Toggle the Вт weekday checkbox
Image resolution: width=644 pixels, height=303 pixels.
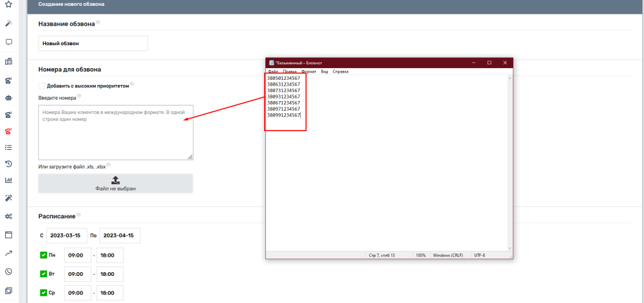tap(43, 274)
